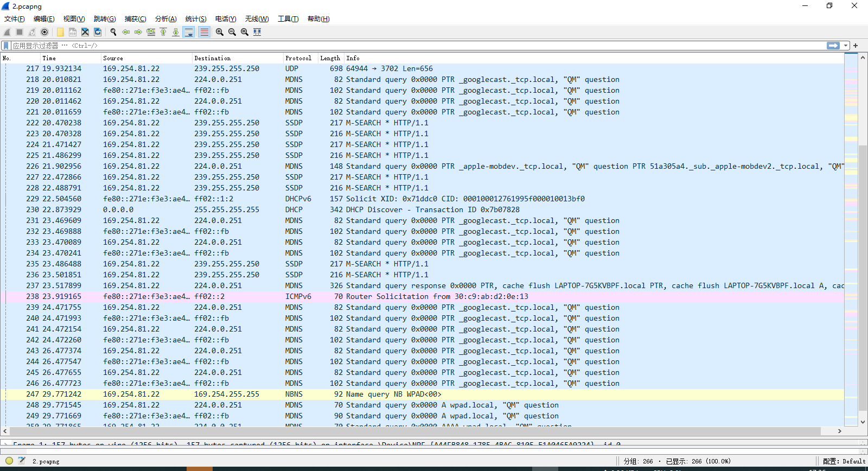
Task: Open a capture file with folder icon
Action: 60,32
